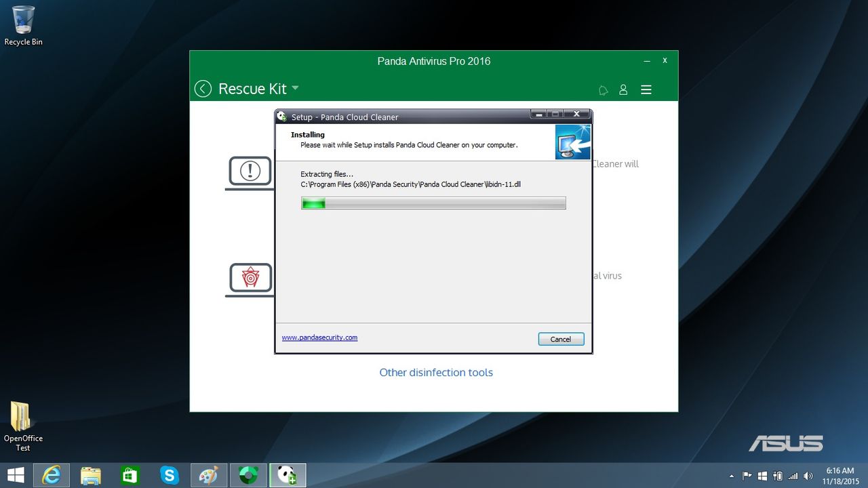Viewport: 868px width, 488px height.
Task: Click the green installation progress bar
Action: point(433,203)
